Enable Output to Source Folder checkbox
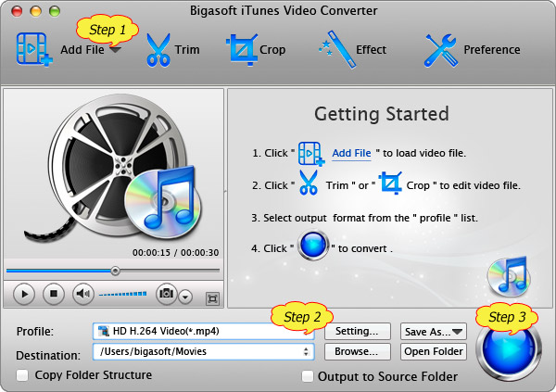This screenshot has width=556, height=392. point(307,376)
